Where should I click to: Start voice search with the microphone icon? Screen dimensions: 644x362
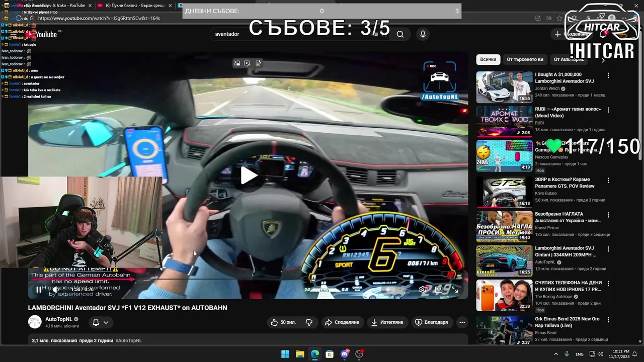tap(423, 34)
